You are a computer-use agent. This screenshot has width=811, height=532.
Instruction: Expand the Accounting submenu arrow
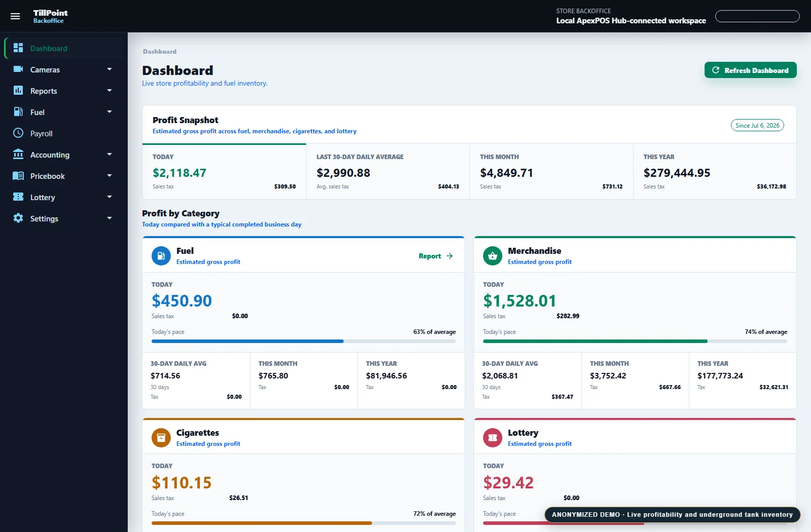pyautogui.click(x=109, y=154)
